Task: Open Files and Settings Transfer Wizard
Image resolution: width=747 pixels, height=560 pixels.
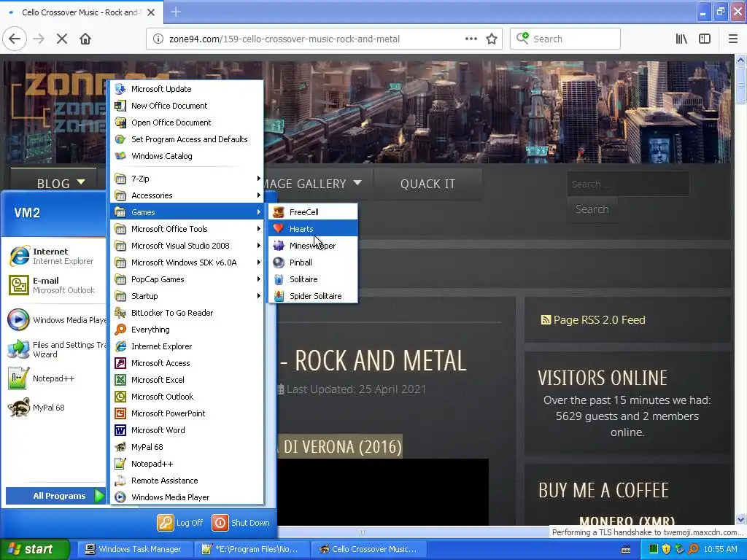Action: tap(55, 349)
